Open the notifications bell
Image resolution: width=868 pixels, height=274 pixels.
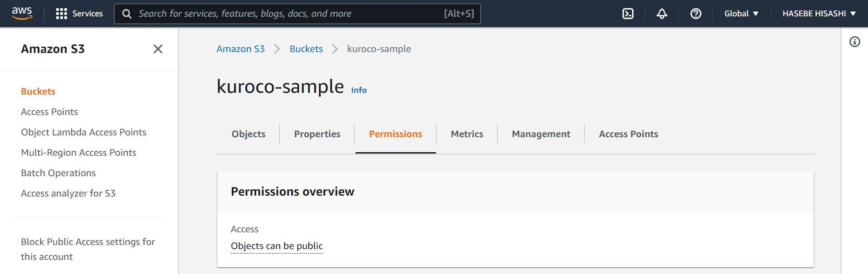[x=662, y=14]
